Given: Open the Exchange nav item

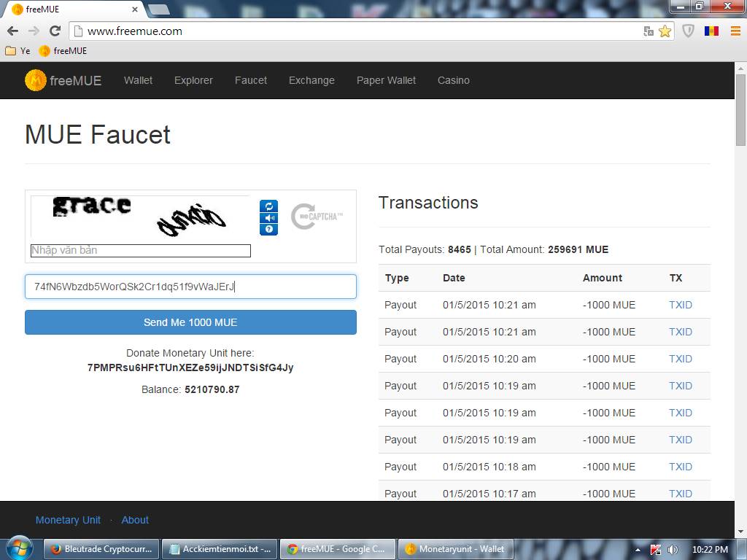Looking at the screenshot, I should pos(311,80).
